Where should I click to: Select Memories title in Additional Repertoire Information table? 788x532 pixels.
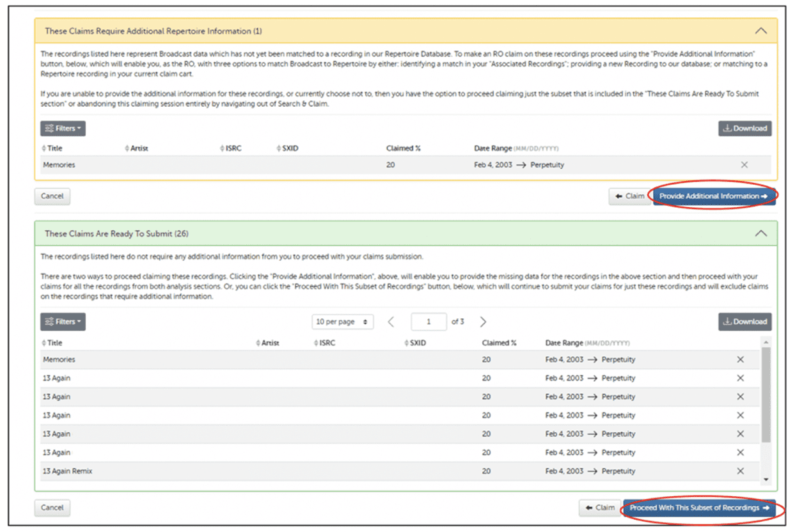(x=59, y=165)
